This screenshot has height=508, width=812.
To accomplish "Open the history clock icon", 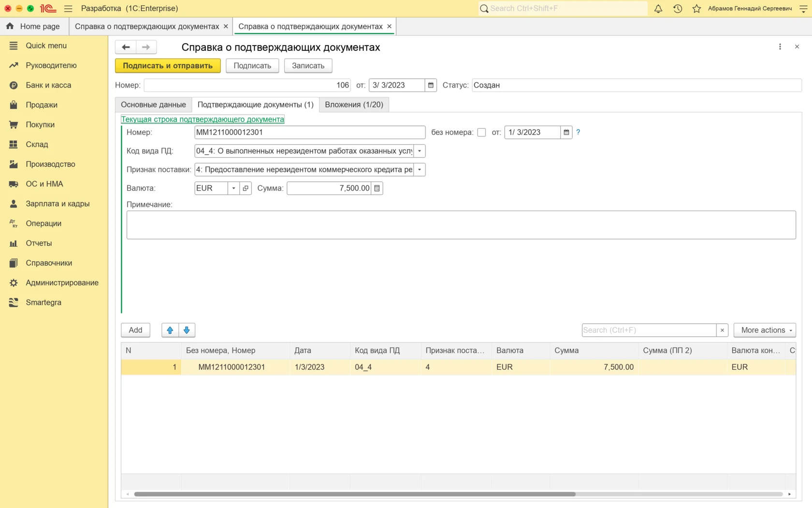I will [678, 9].
